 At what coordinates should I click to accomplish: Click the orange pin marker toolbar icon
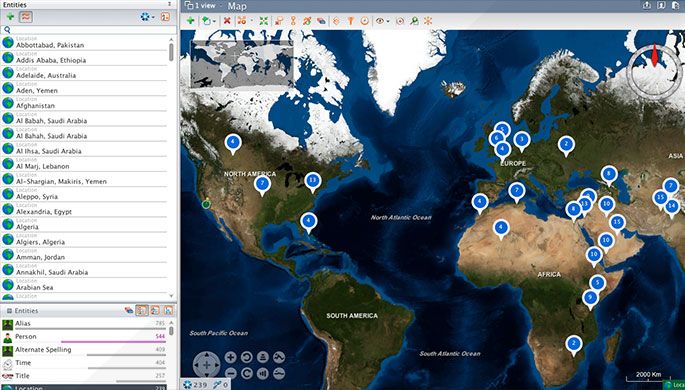pyautogui.click(x=293, y=21)
